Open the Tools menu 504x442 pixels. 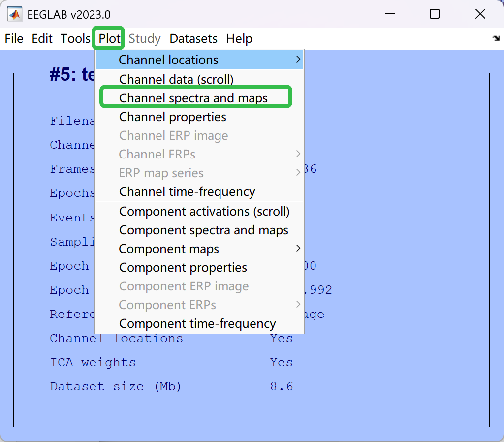(x=75, y=38)
